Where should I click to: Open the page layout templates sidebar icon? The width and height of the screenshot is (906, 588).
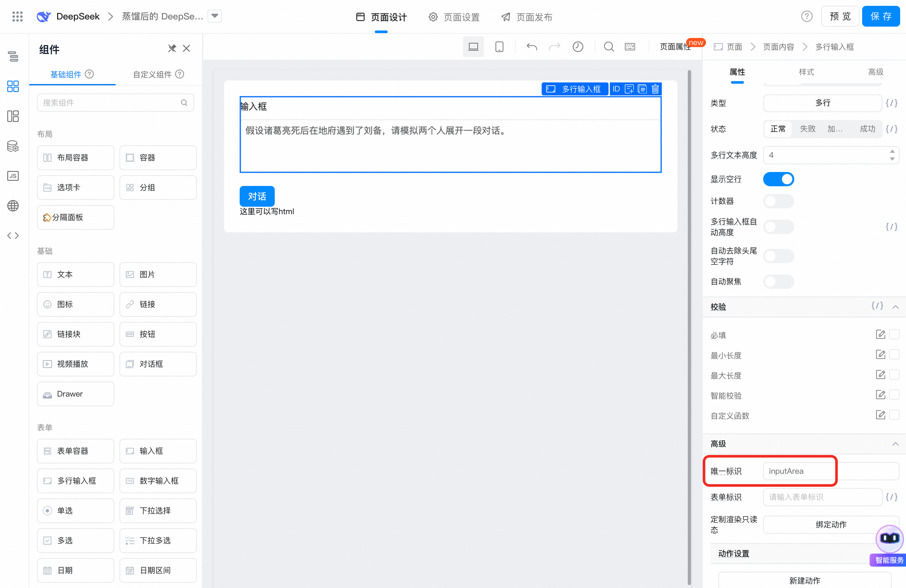pyautogui.click(x=13, y=116)
